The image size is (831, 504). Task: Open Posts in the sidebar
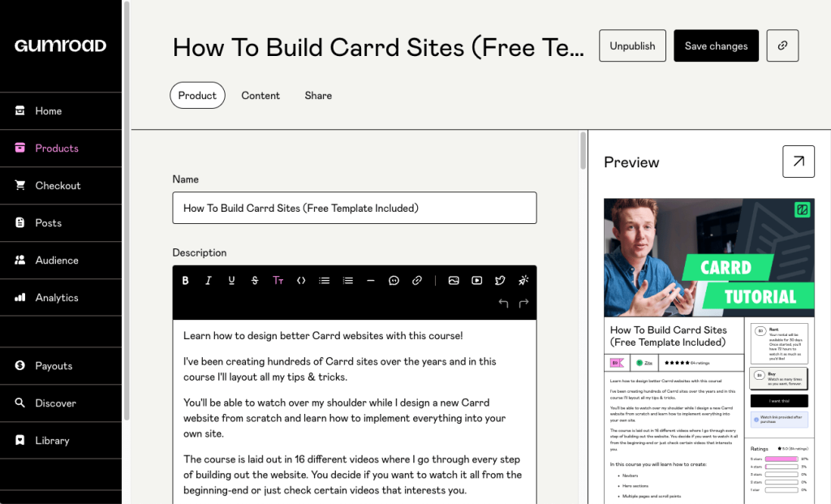coord(60,223)
